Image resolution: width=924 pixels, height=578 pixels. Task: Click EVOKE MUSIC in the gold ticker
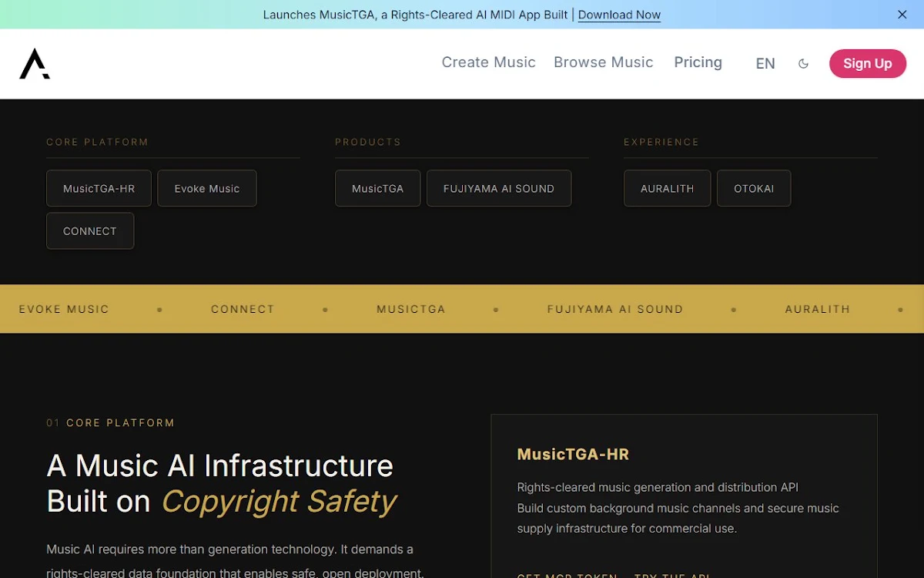[64, 309]
